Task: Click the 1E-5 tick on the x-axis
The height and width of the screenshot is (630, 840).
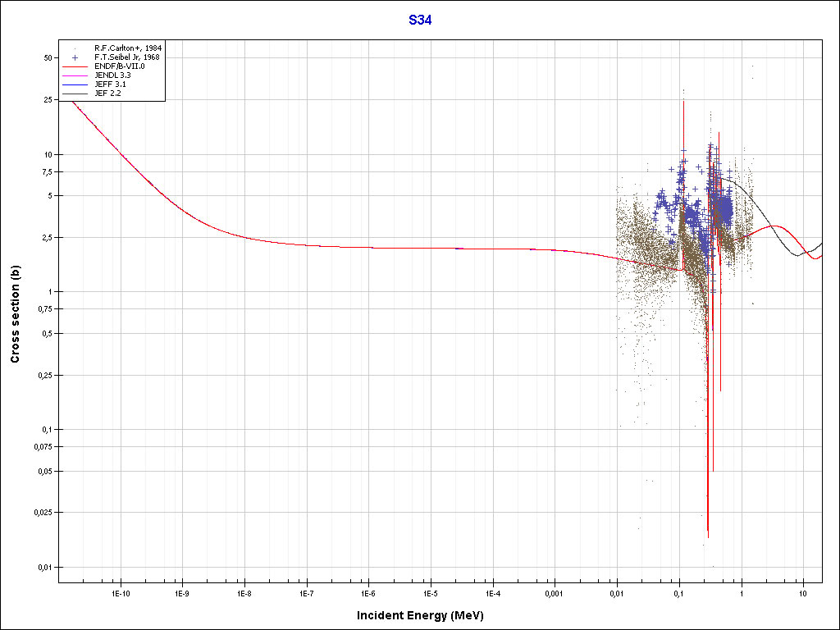Action: pyautogui.click(x=430, y=592)
